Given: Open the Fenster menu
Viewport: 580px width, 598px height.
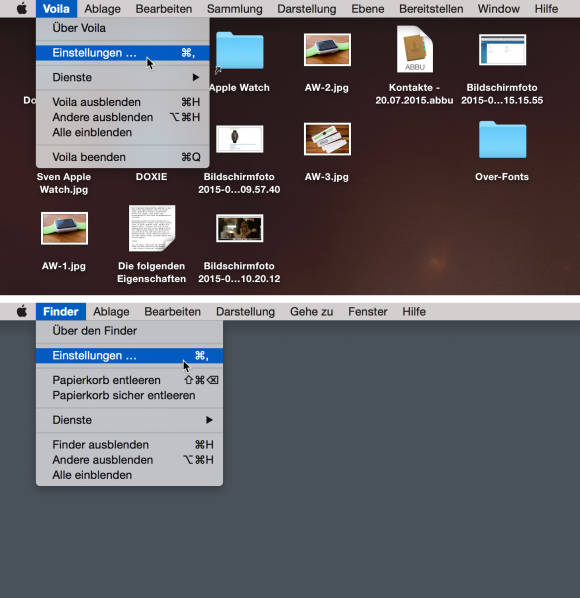Looking at the screenshot, I should [368, 311].
